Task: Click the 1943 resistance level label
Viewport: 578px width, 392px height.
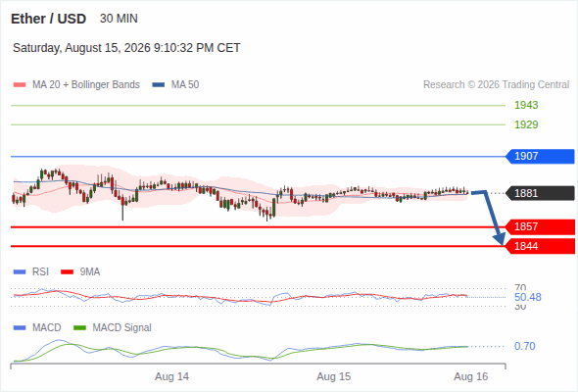Action: pyautogui.click(x=526, y=105)
